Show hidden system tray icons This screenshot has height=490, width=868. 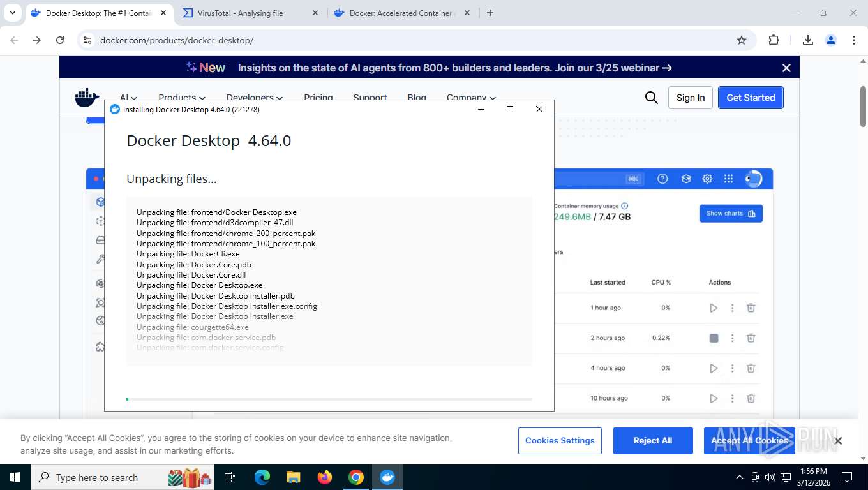tap(740, 477)
